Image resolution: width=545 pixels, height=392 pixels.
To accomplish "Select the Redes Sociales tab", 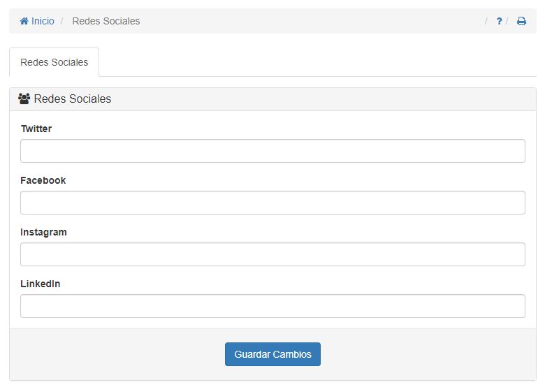I will tap(54, 62).
